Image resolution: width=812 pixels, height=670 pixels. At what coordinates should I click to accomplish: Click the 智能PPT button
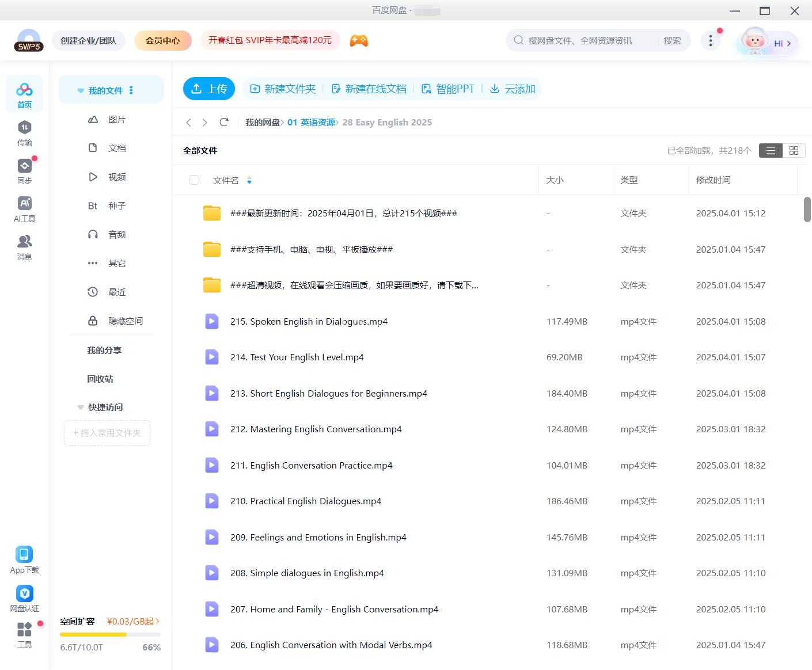(x=448, y=89)
